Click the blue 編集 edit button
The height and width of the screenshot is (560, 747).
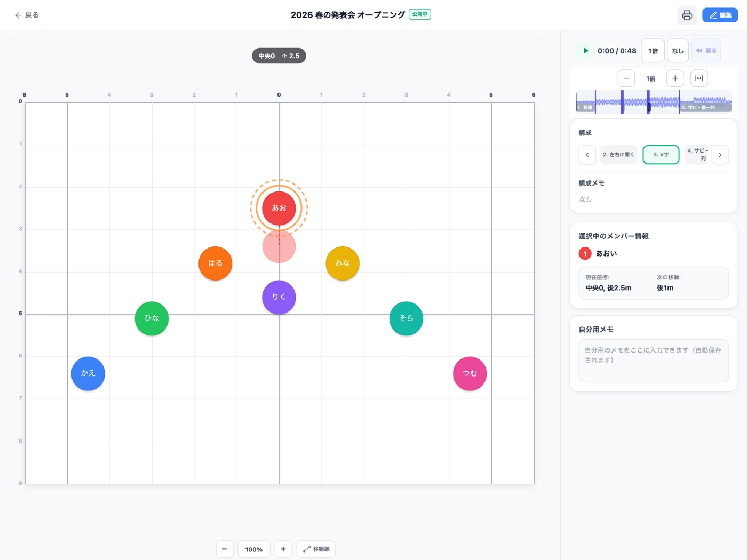pos(720,15)
